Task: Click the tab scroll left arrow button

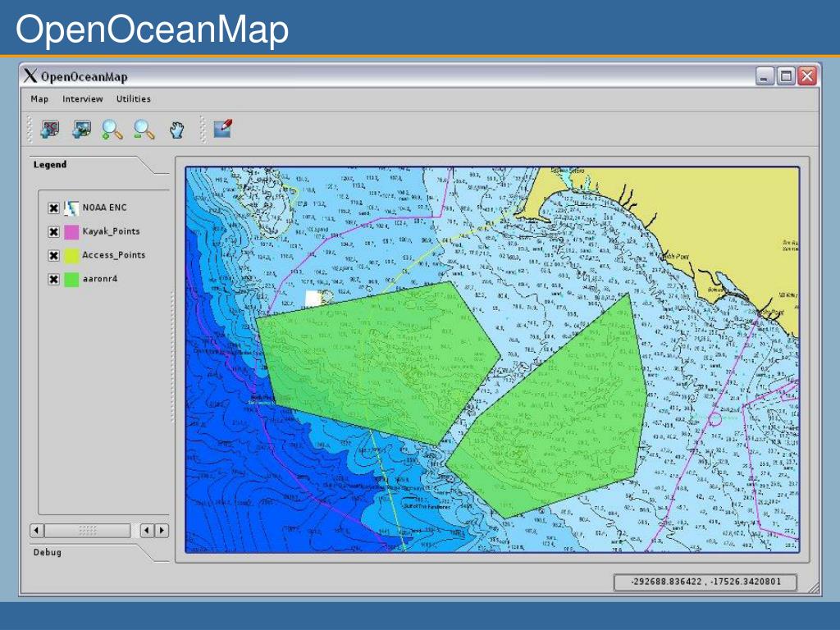Action: coord(147,531)
